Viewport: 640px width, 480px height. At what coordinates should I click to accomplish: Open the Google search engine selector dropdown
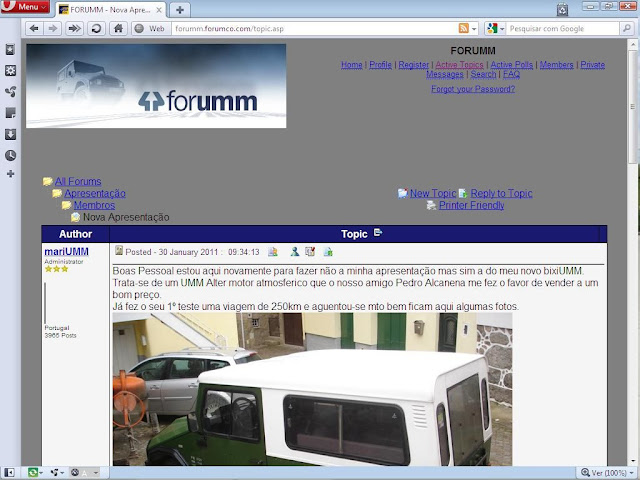point(496,29)
